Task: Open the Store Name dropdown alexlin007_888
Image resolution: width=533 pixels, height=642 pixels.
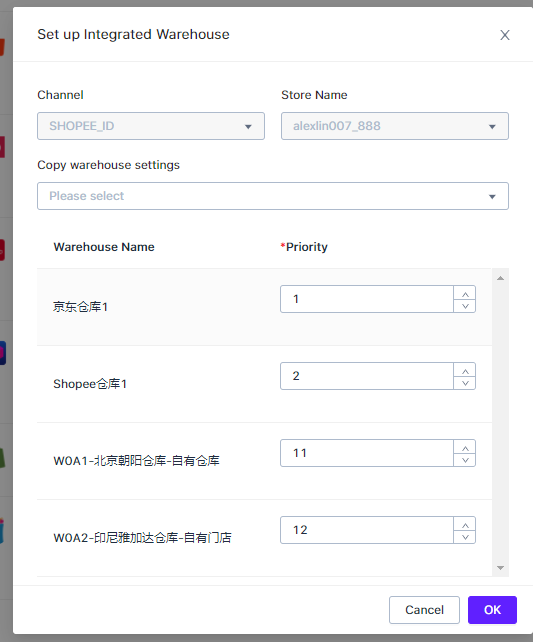Action: pos(395,126)
